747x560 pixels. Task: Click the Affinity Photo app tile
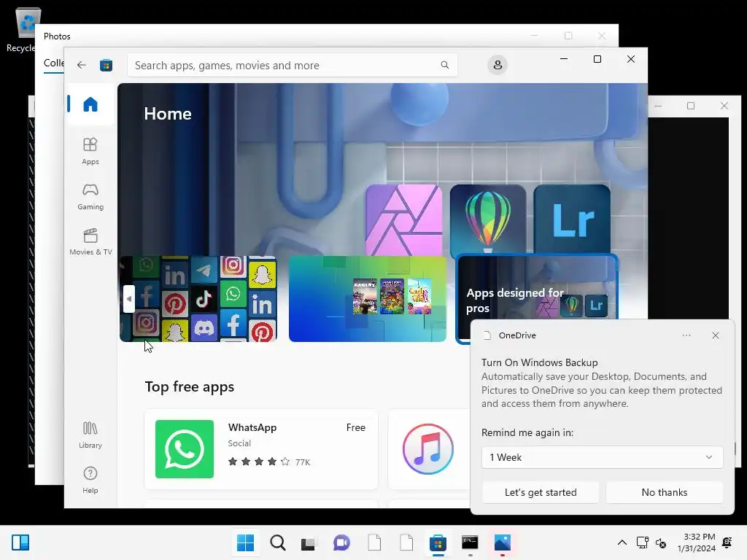coord(404,220)
